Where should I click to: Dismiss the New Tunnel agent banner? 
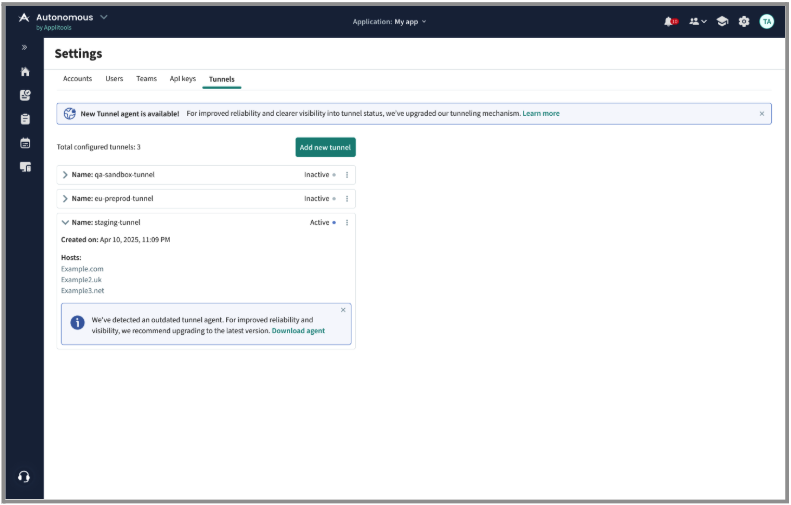(x=761, y=113)
